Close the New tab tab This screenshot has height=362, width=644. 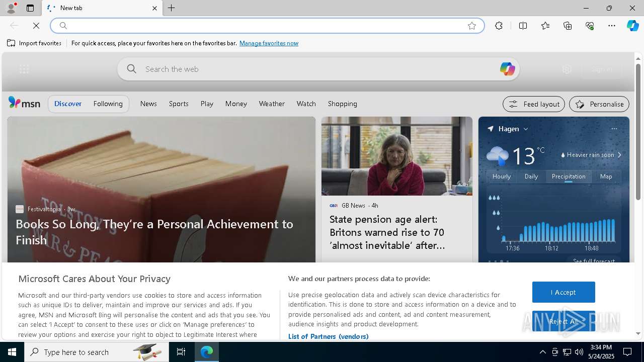(154, 8)
